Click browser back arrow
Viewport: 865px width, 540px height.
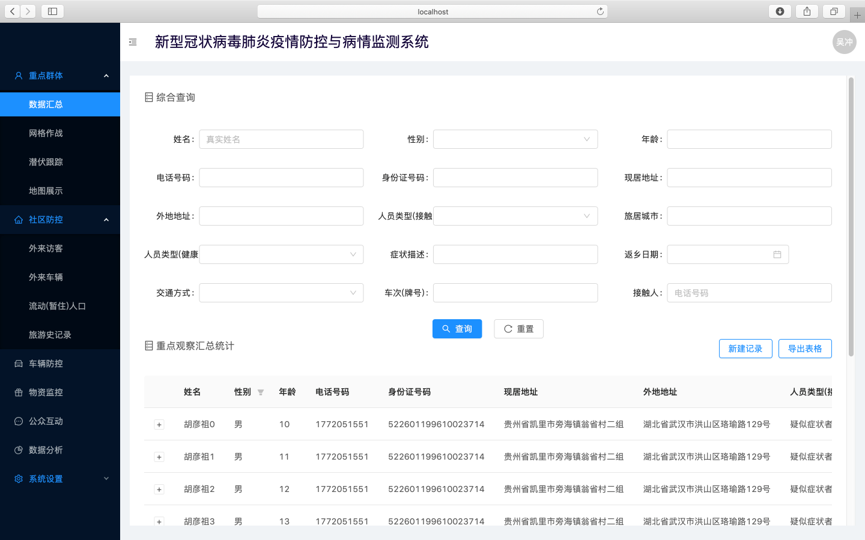coord(12,11)
